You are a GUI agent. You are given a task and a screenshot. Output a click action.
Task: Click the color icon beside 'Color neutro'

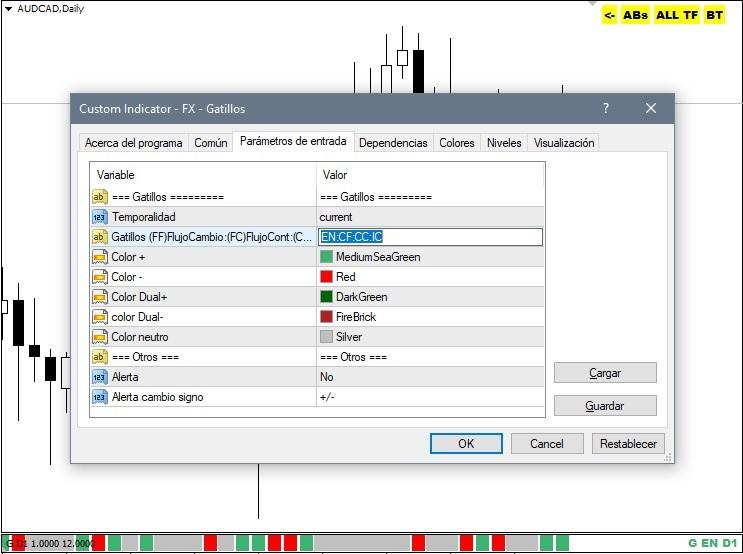[x=99, y=337]
